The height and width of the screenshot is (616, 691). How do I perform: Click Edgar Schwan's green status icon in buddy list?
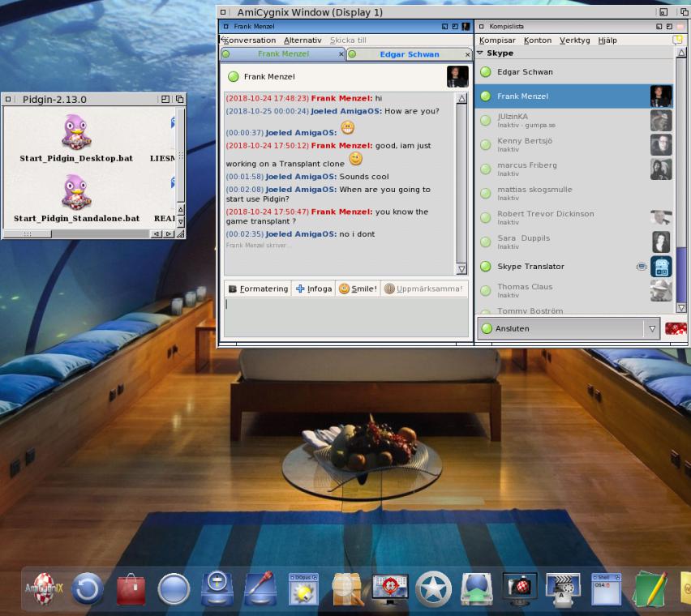pyautogui.click(x=486, y=72)
